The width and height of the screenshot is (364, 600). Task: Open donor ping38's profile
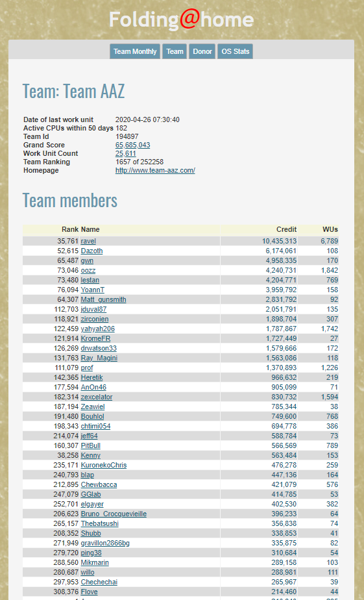[x=91, y=553]
